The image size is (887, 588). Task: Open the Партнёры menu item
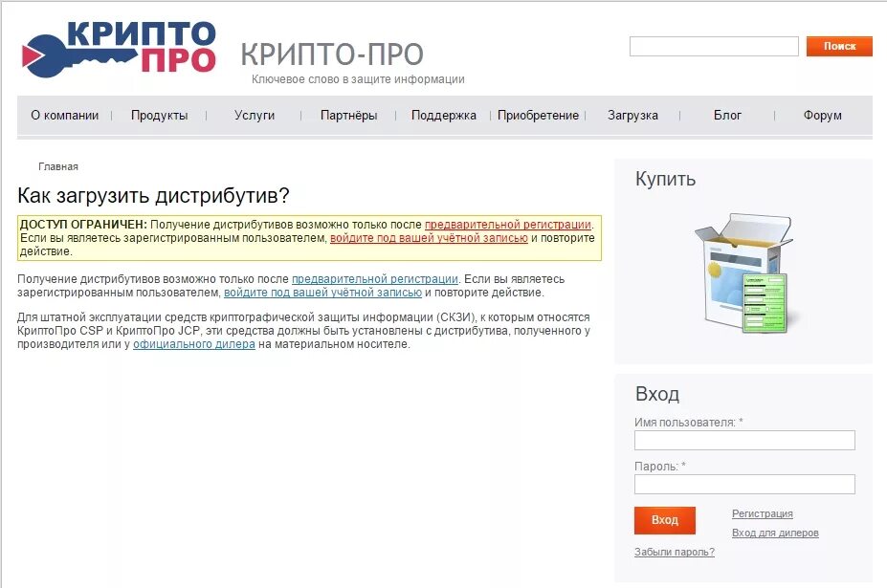(349, 116)
